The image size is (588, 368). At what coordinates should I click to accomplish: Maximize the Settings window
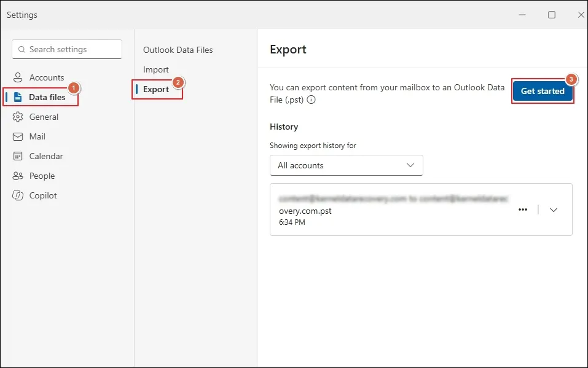552,15
